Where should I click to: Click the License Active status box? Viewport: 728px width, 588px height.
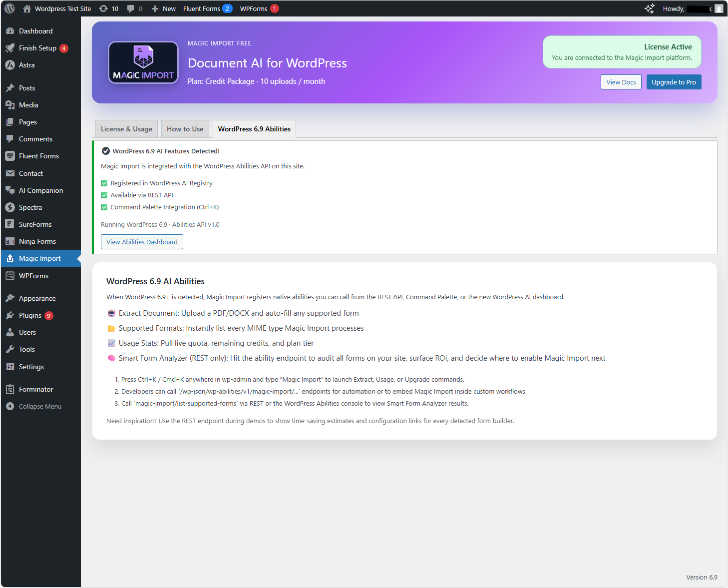point(622,52)
